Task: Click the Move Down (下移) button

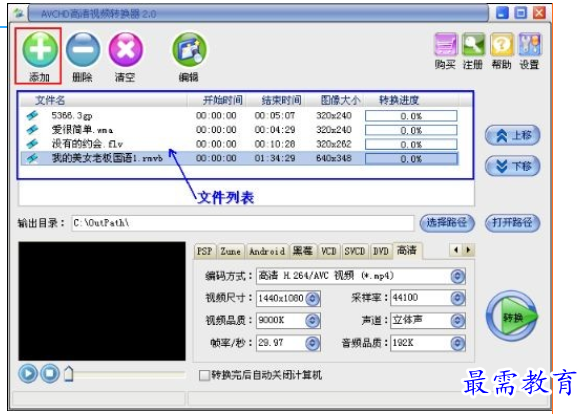Action: [513, 166]
